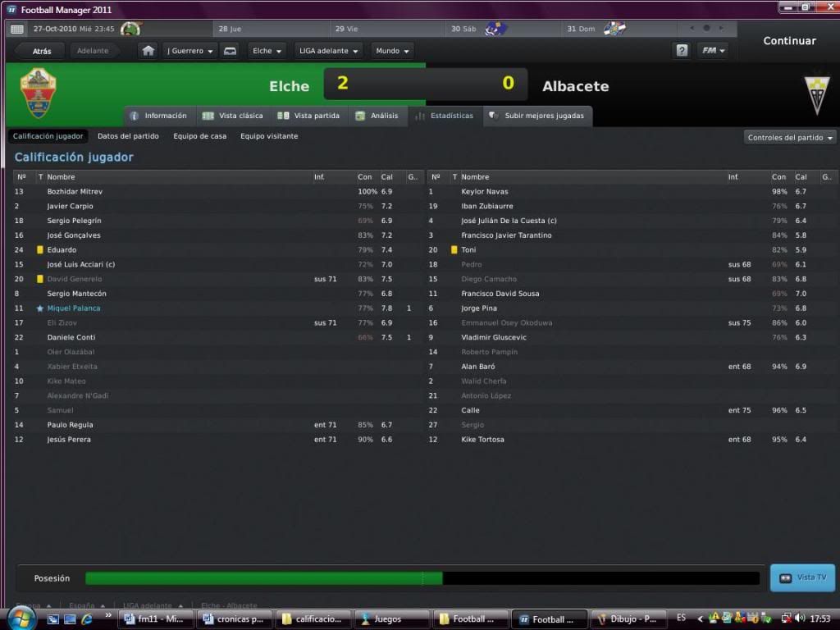The width and height of the screenshot is (840, 630).
Task: Sort Elche table by Con column
Action: coord(364,177)
